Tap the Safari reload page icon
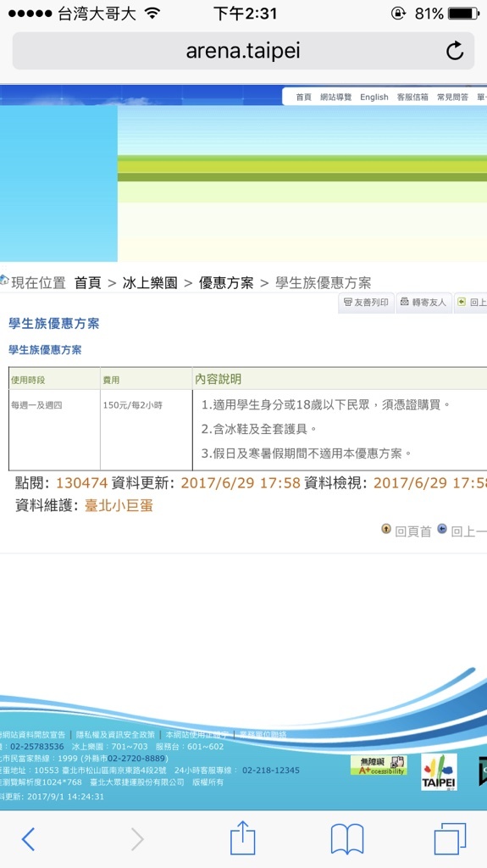The height and width of the screenshot is (868, 487). (x=454, y=51)
